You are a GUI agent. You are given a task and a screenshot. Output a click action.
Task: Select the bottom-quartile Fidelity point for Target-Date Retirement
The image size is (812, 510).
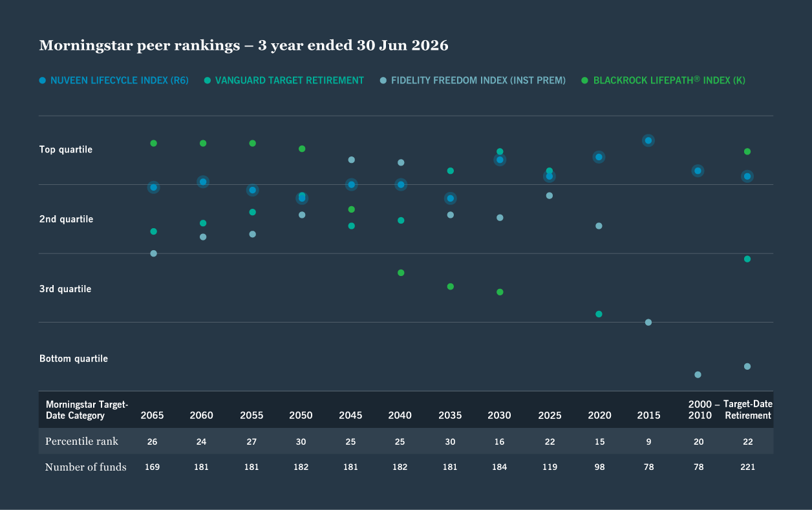tap(747, 367)
